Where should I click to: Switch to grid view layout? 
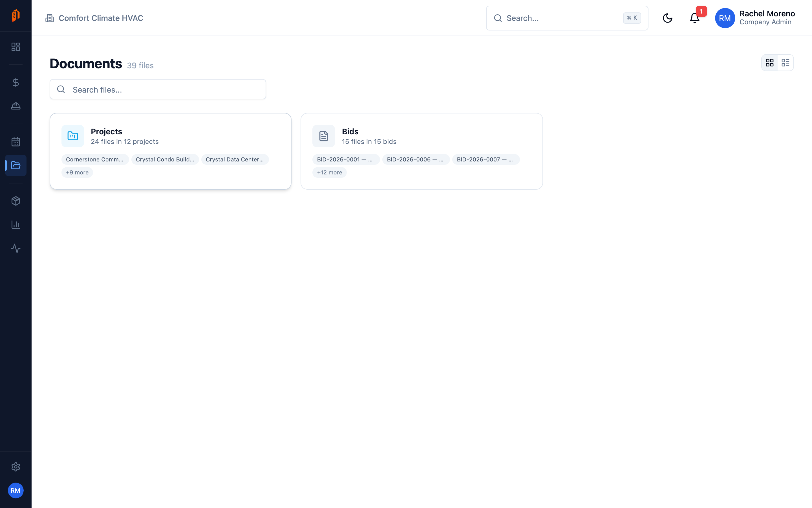770,63
